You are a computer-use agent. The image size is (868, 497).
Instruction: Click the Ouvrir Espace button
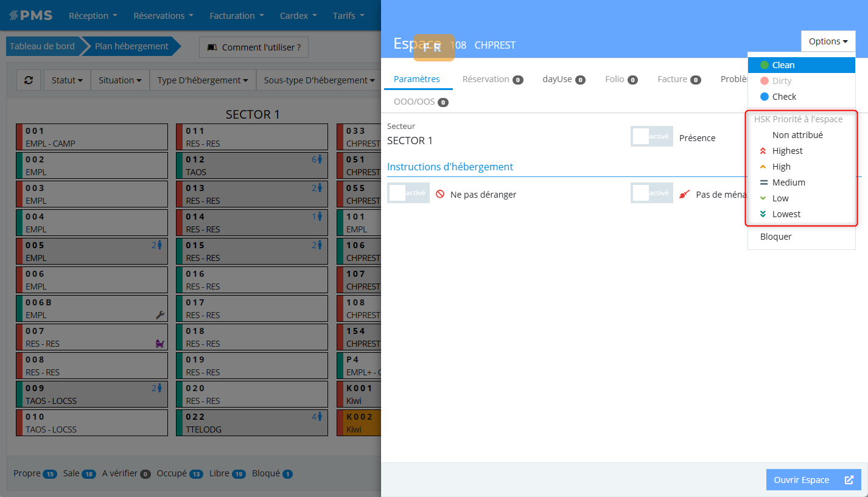(x=813, y=480)
